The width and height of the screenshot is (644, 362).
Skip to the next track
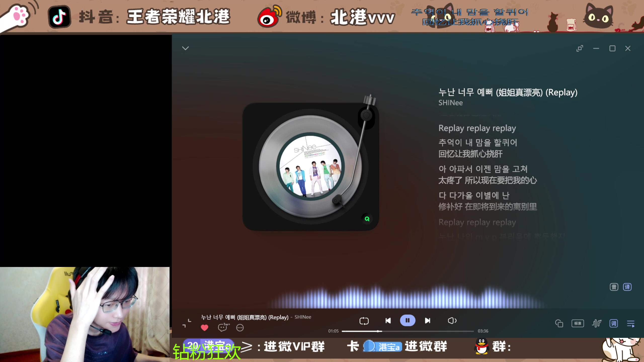pos(427,321)
